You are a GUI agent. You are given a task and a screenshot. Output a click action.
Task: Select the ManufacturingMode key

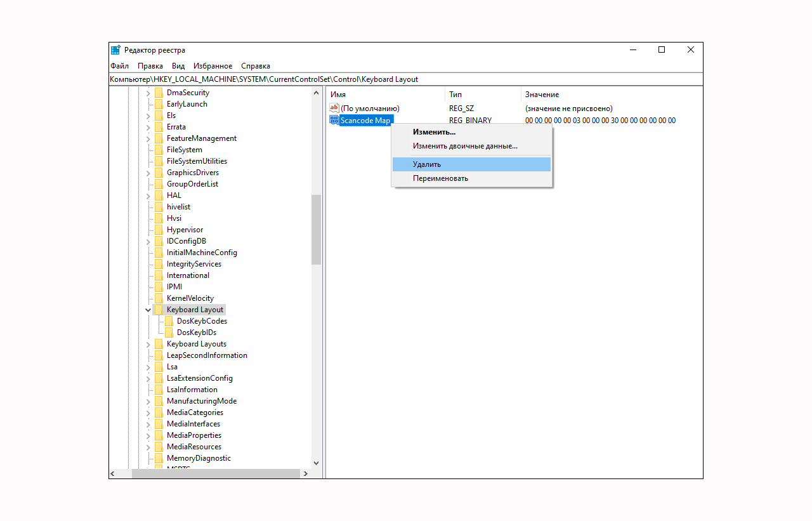click(202, 401)
